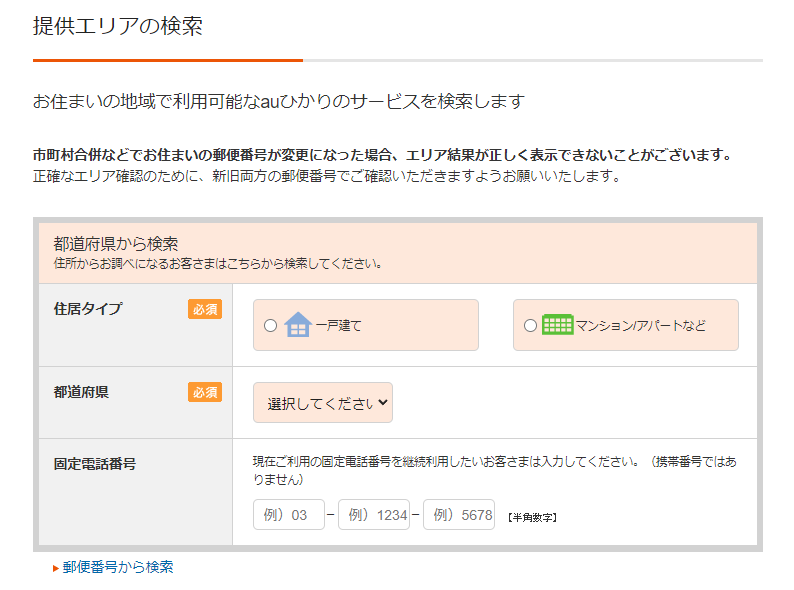Open the 郵便番号から検索 link
Image resolution: width=794 pixels, height=590 pixels.
pos(118,567)
